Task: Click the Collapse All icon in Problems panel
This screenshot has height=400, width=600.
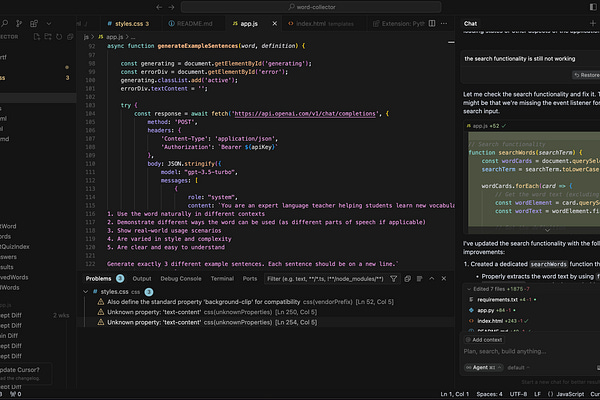Action: point(408,279)
